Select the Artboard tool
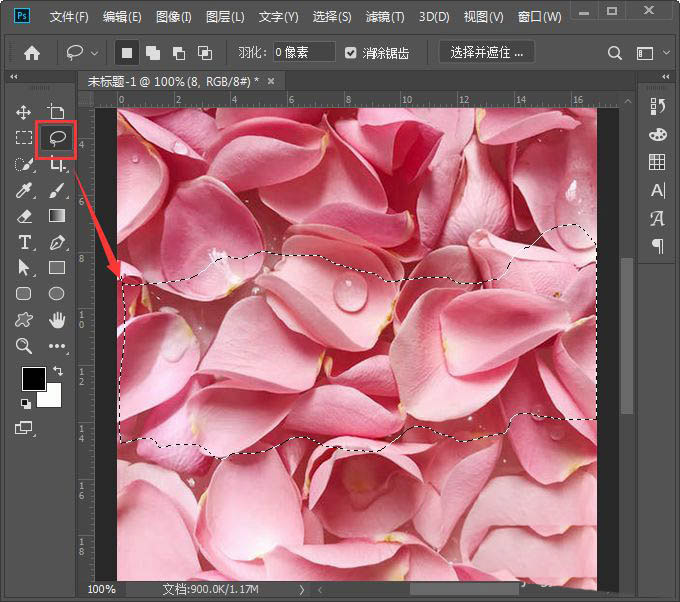This screenshot has height=602, width=680. tap(56, 112)
